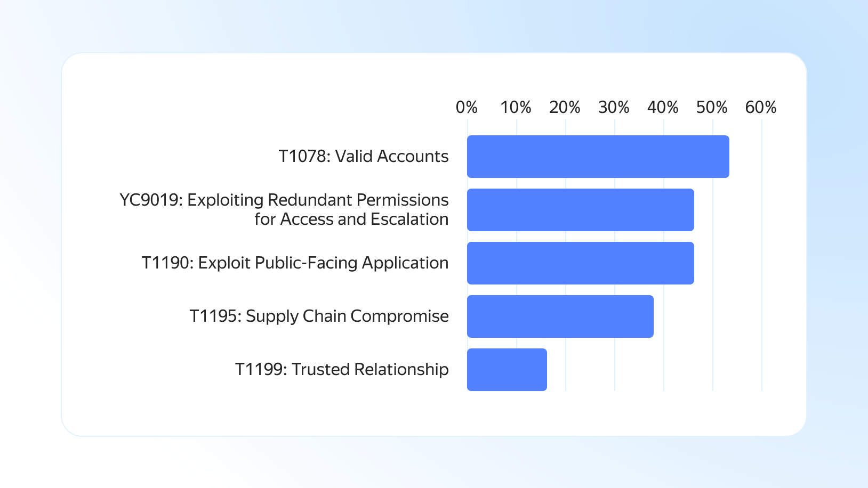Click the "T1190: Exploit Public-Facing Application" label

(x=295, y=263)
